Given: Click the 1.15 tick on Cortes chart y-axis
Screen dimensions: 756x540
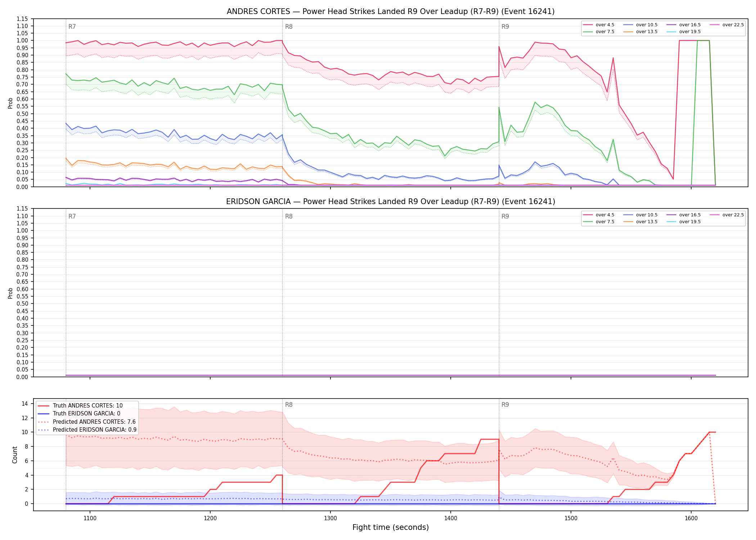Looking at the screenshot, I should [x=23, y=19].
